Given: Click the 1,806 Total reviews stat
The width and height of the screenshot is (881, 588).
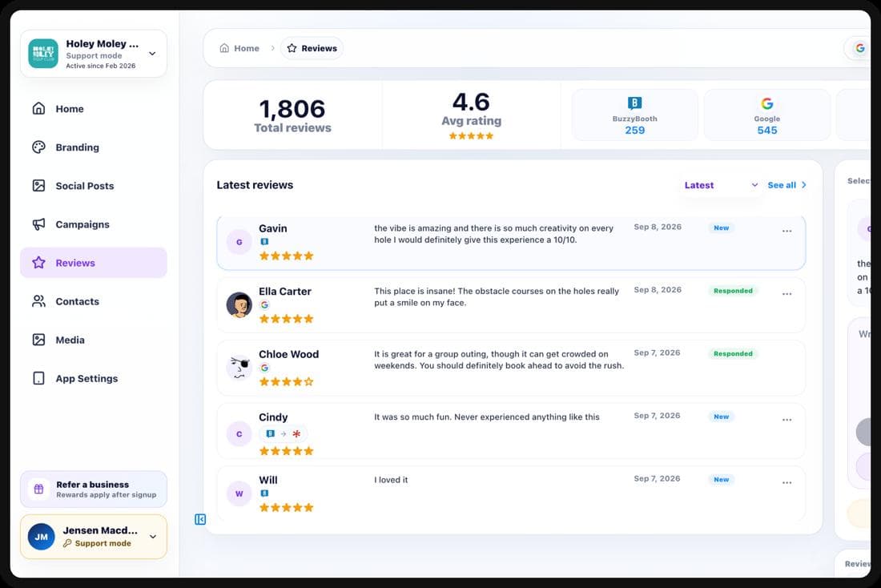Looking at the screenshot, I should pos(292,115).
